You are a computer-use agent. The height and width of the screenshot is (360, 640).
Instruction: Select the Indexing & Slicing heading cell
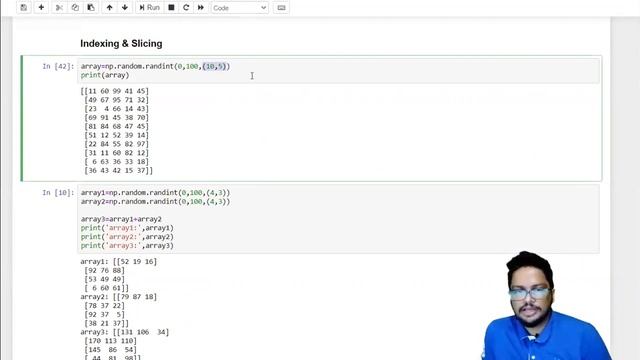pos(121,44)
